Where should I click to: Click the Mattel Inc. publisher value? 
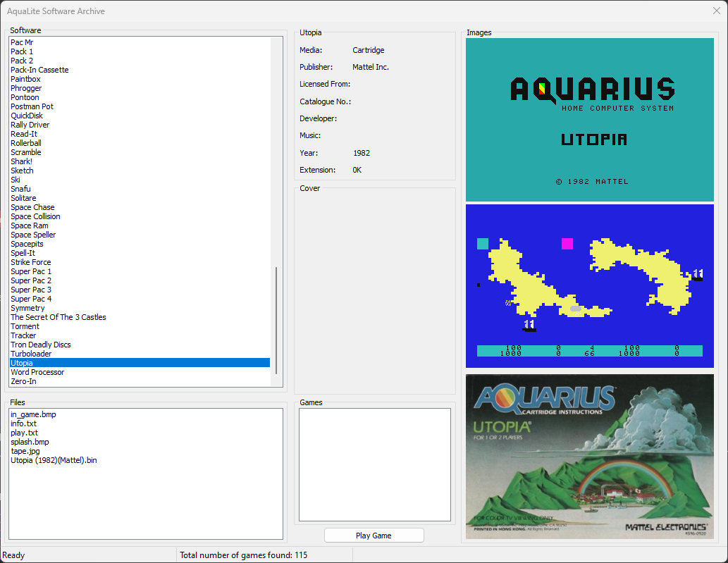pyautogui.click(x=371, y=67)
